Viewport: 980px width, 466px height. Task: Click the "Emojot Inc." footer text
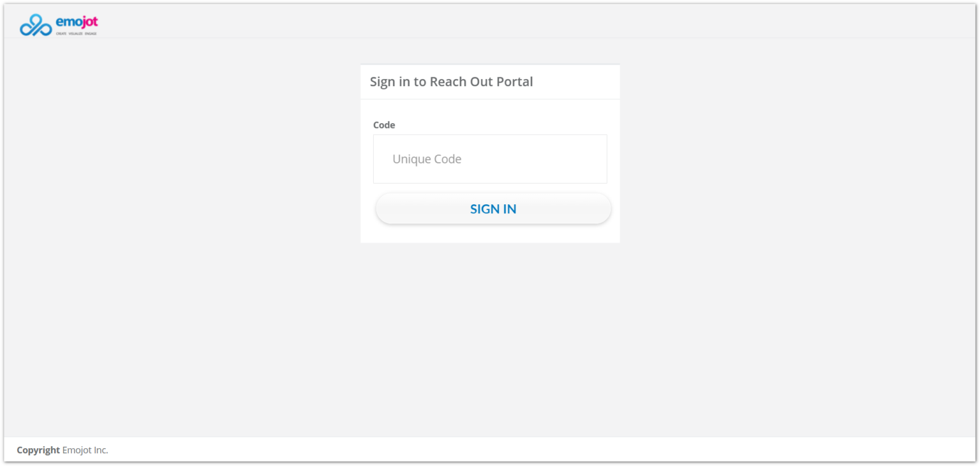tap(85, 450)
